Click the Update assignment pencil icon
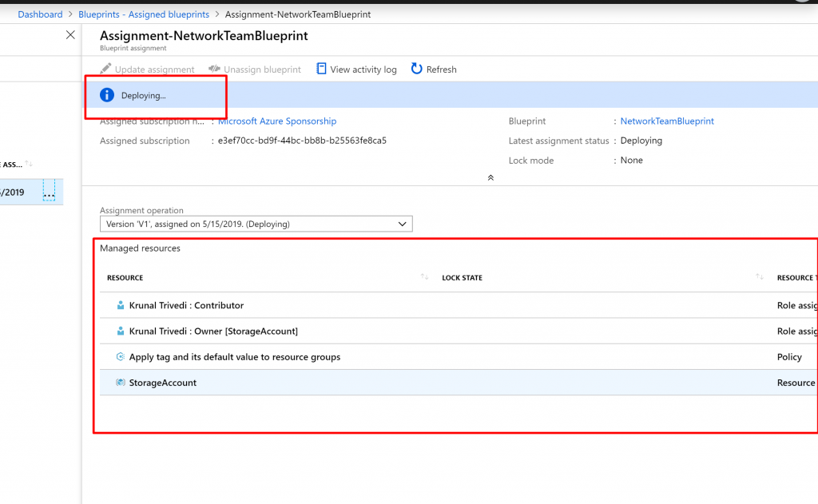This screenshot has width=818, height=504. click(x=105, y=69)
